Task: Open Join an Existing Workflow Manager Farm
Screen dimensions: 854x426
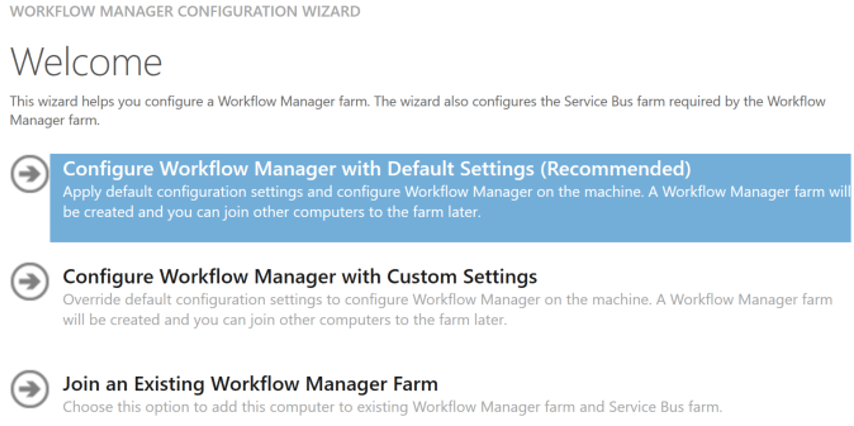Action: click(250, 384)
